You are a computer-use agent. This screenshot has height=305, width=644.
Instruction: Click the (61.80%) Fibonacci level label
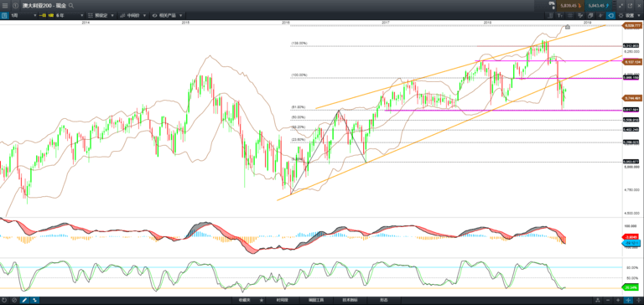pos(299,107)
